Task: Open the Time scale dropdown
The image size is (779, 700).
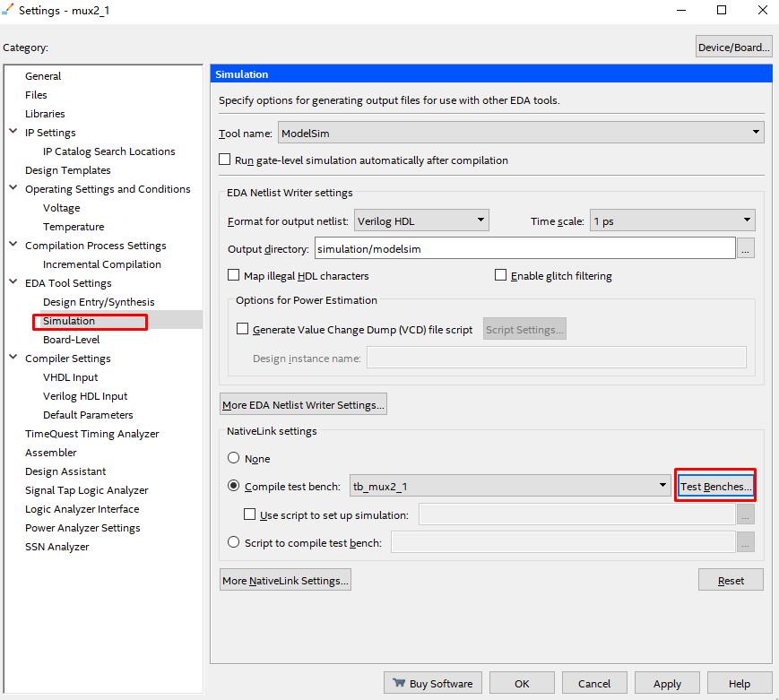Action: coord(672,220)
